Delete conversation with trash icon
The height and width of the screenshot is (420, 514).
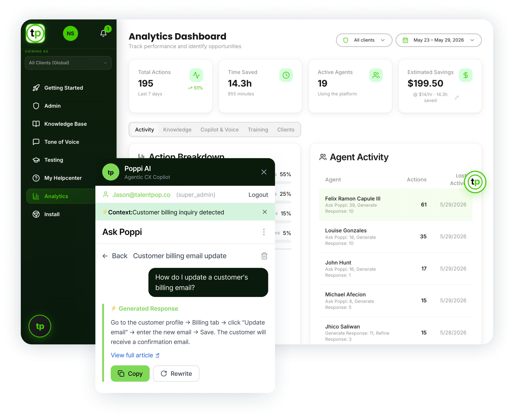[x=264, y=256]
